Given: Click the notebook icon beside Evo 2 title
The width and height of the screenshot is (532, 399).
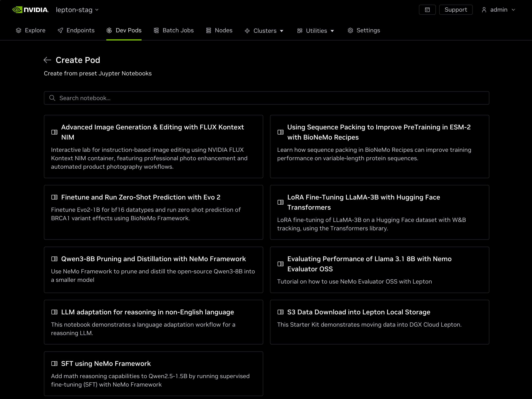Looking at the screenshot, I should point(54,197).
